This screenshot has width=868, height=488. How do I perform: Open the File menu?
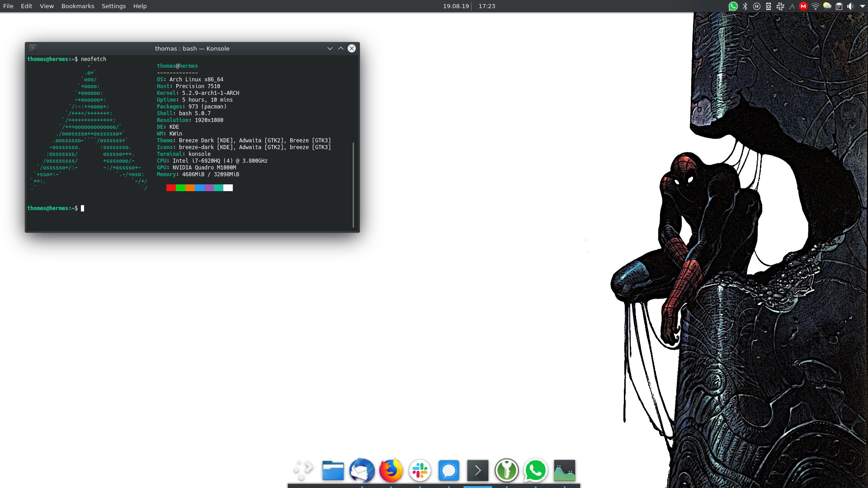[8, 6]
